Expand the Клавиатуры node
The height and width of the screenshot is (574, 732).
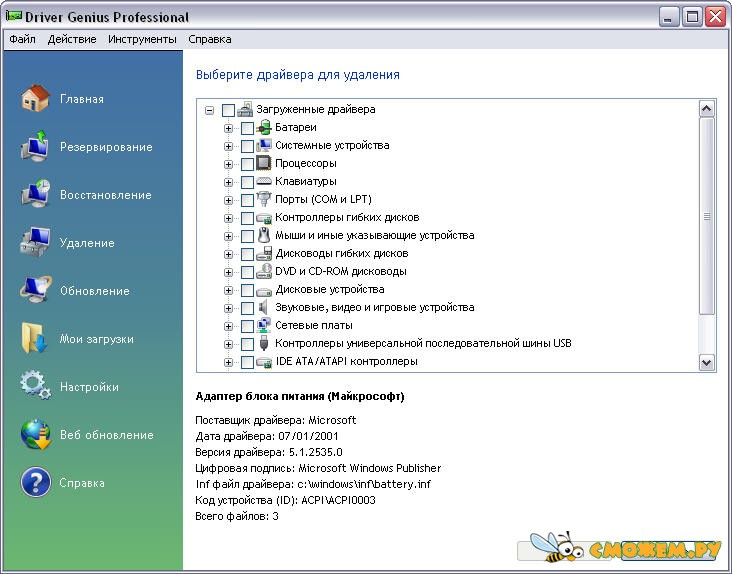pos(228,182)
